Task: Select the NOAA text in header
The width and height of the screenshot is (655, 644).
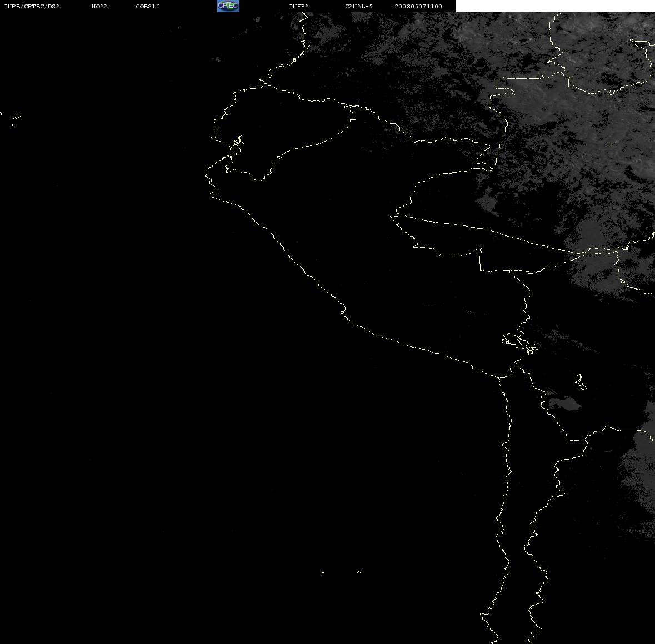Action: 99,6
